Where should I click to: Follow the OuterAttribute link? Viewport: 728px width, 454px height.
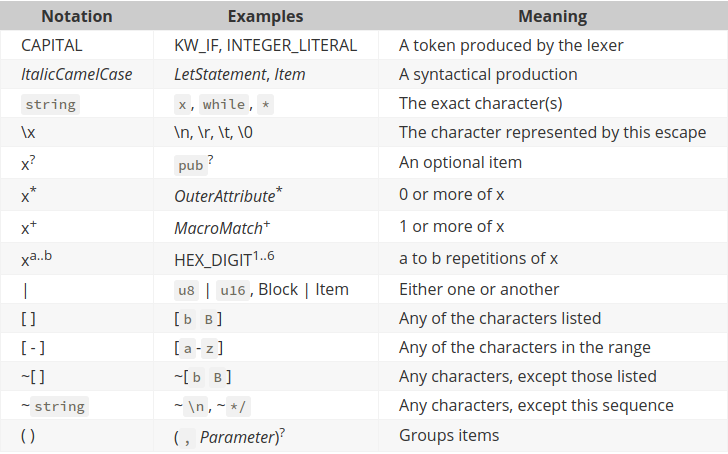coord(224,197)
